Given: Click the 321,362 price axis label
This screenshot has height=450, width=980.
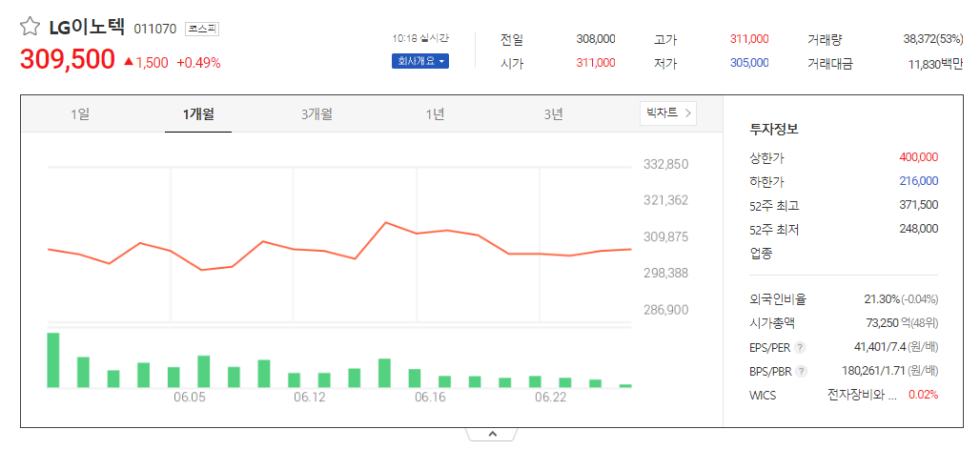Looking at the screenshot, I should click(666, 200).
